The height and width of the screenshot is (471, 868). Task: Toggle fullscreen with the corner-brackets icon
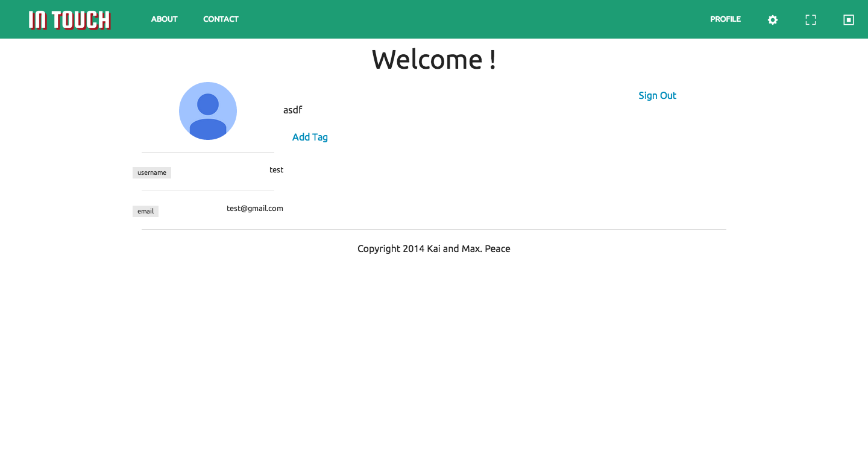pos(811,20)
